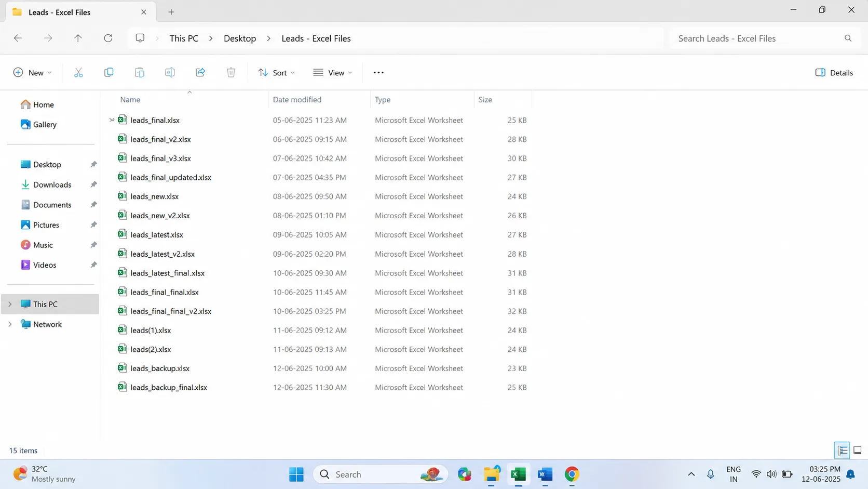The width and height of the screenshot is (868, 489).
Task: Click the search magnifier icon
Action: [x=848, y=38]
